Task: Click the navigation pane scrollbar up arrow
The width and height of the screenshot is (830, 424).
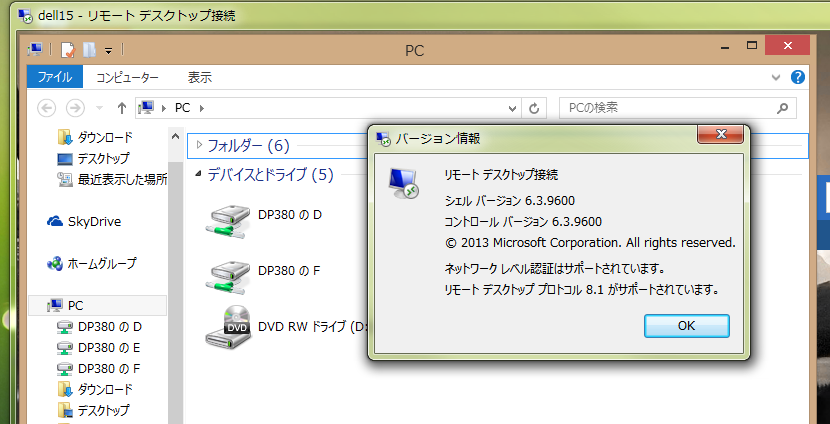Action: tap(176, 137)
